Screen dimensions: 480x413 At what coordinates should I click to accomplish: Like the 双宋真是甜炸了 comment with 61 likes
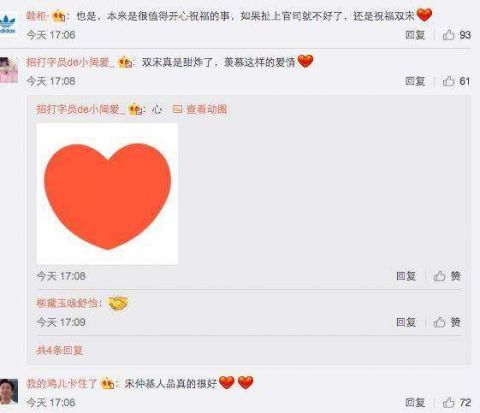tap(456, 81)
